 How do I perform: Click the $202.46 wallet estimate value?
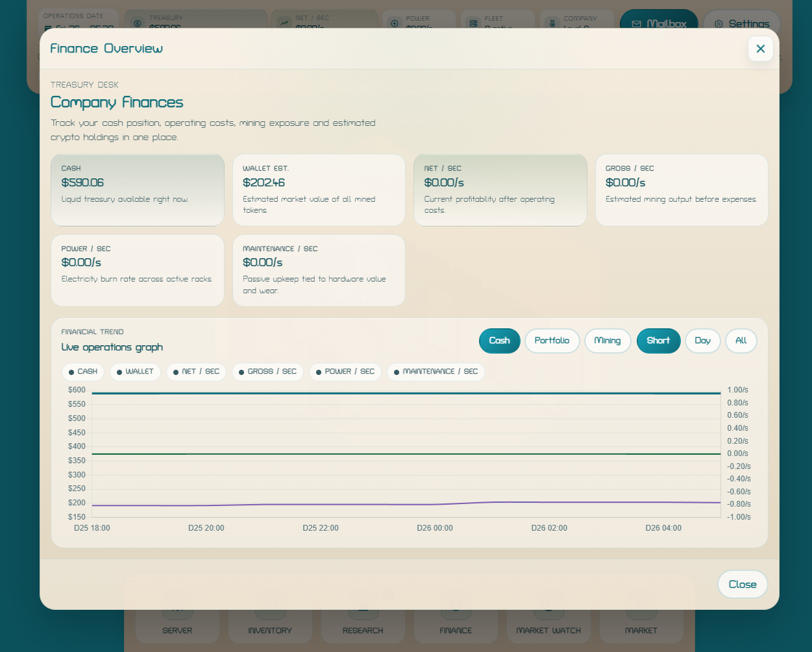pyautogui.click(x=264, y=183)
